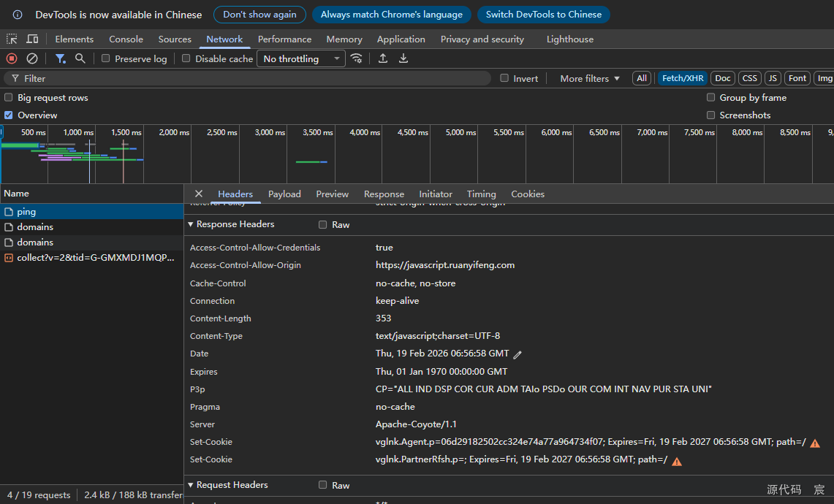Collapse the Request Headers section
The image size is (834, 504).
[x=191, y=485]
